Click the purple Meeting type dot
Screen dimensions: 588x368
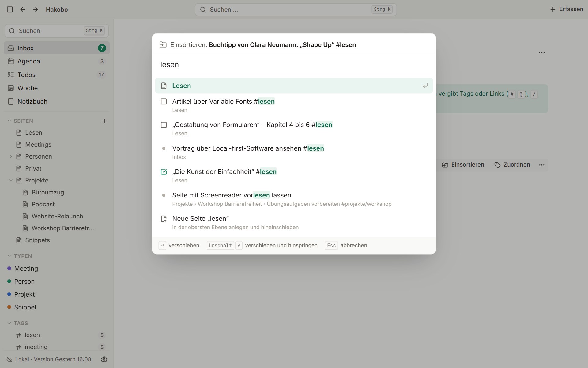pyautogui.click(x=9, y=269)
